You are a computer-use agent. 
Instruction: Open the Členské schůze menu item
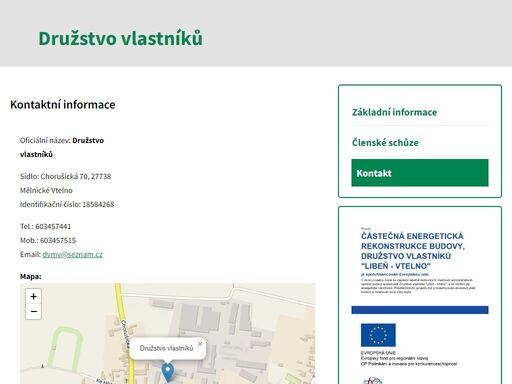tap(385, 143)
